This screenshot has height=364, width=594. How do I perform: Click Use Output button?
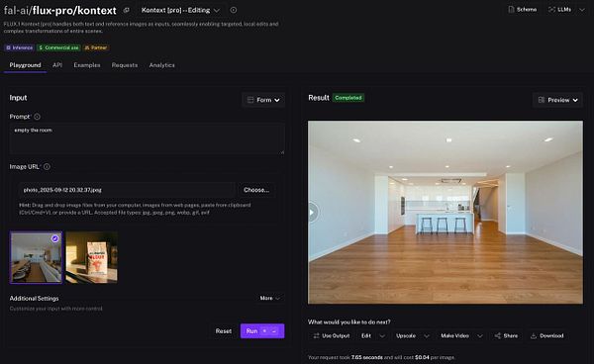pos(332,336)
